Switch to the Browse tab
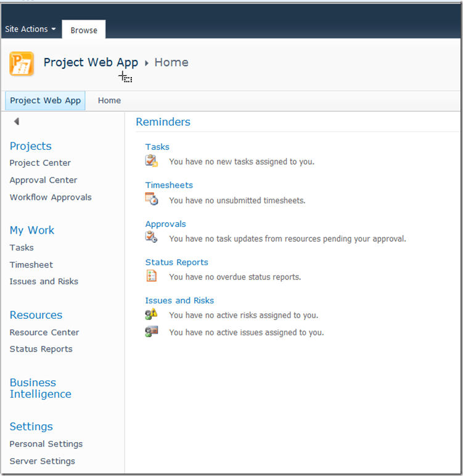463x476 pixels. 84,30
